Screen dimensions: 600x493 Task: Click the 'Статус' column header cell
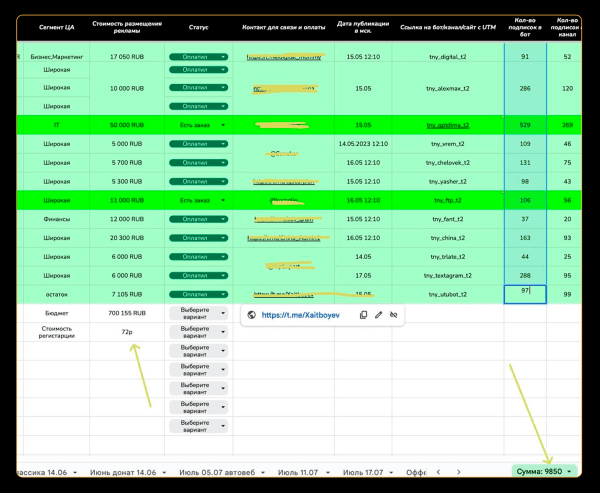click(198, 27)
